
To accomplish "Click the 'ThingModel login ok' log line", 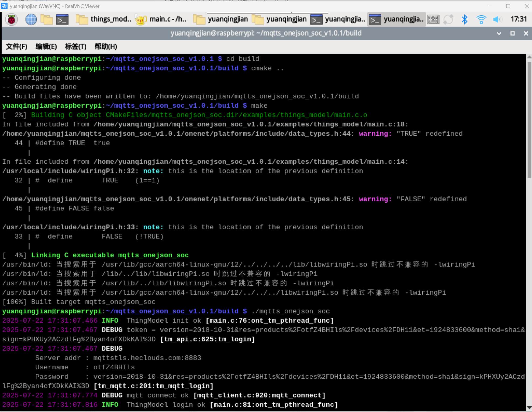I will [x=170, y=405].
